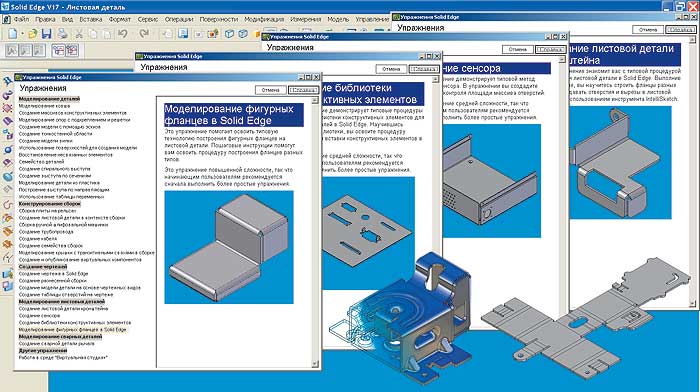Open exercise 'Создание сварной детали рычага'
Screen dimensions: 700x392
(x=57, y=344)
